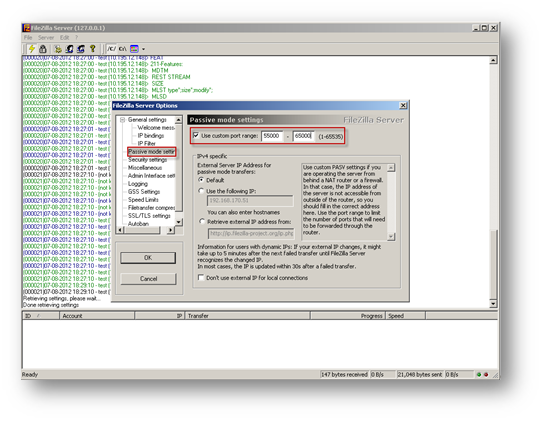Image resolution: width=543 pixels, height=422 pixels.
Task: Click the Account column header
Action: (x=97, y=316)
